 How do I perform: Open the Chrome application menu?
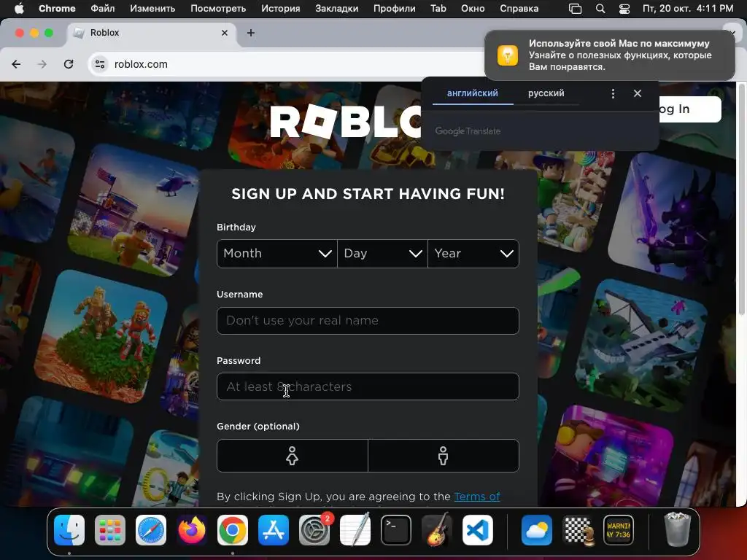[57, 9]
